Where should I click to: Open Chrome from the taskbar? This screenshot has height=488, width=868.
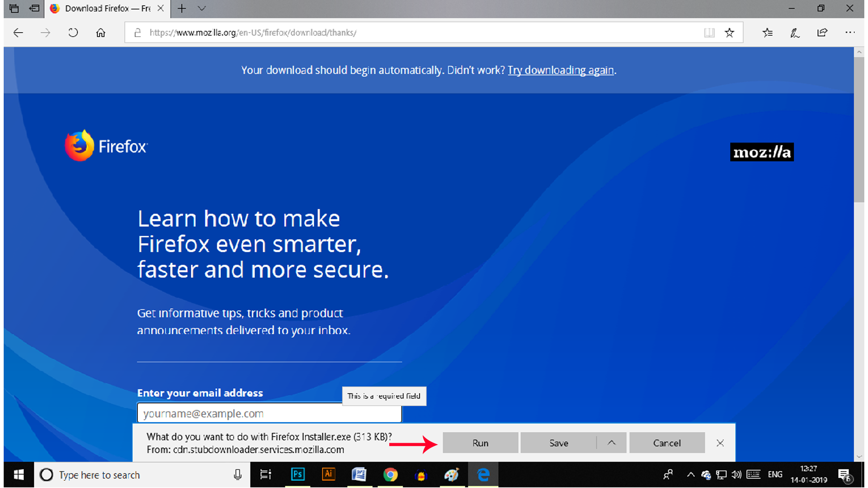click(x=390, y=474)
